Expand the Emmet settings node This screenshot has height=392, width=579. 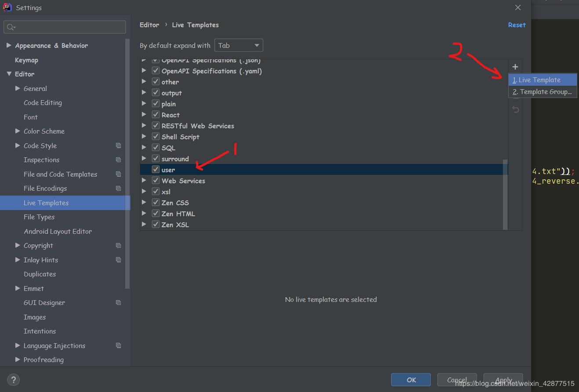pos(18,288)
